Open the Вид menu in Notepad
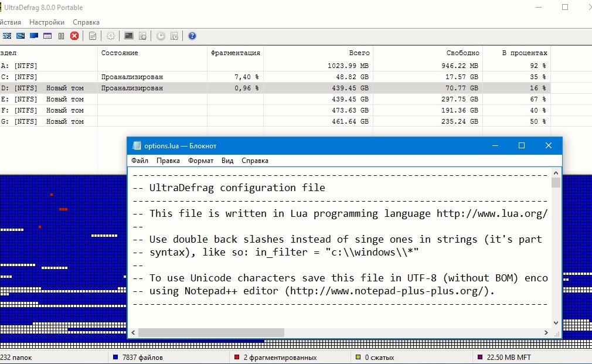 (x=227, y=161)
